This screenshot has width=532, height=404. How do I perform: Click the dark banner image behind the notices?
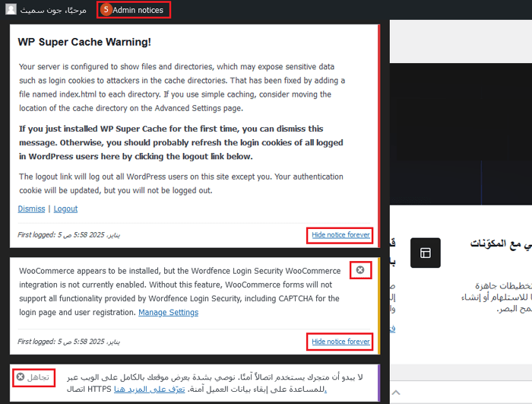(460, 114)
